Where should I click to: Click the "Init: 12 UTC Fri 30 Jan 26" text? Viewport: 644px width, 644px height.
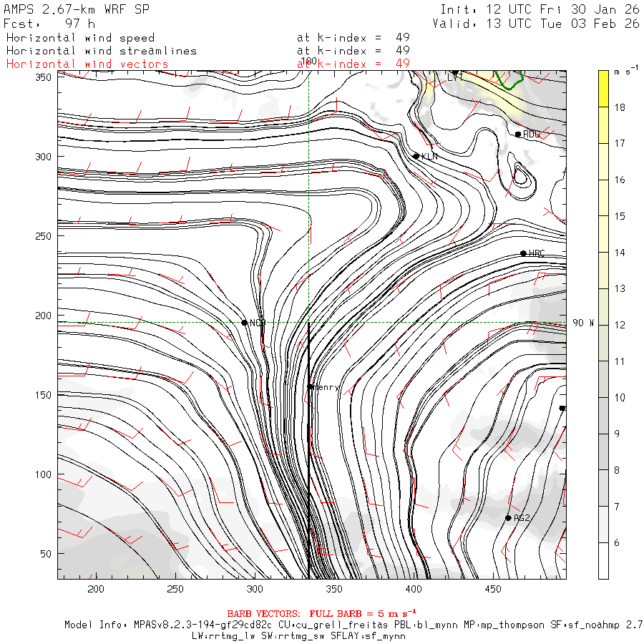pos(540,9)
